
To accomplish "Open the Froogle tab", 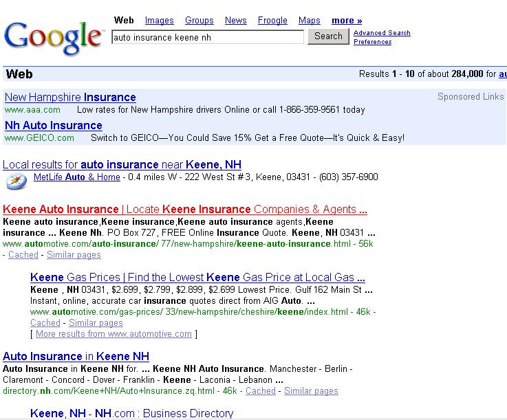I will (272, 21).
